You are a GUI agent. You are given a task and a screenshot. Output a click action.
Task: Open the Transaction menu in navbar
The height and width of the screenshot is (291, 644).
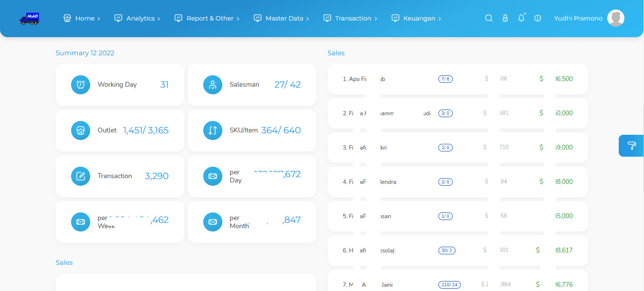click(x=350, y=18)
